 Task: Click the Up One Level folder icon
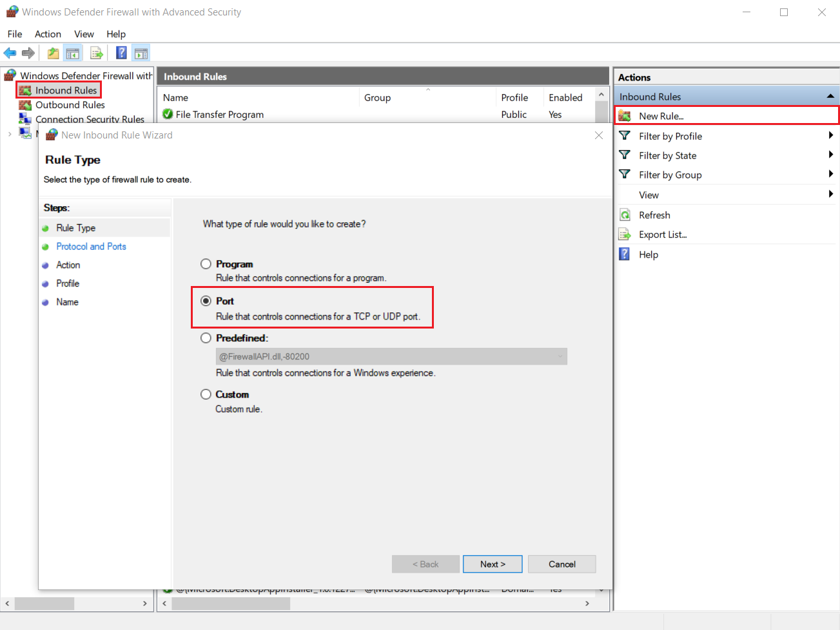[x=53, y=53]
